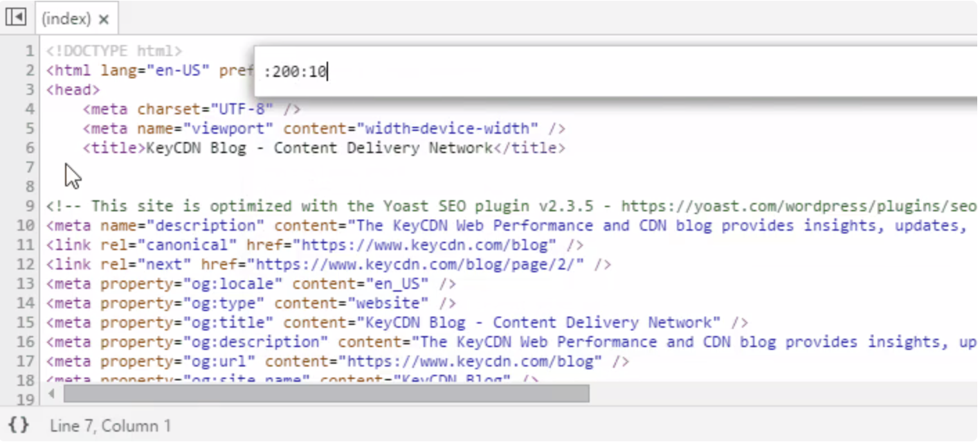Click the DOCTYPE declaration on line 1
This screenshot has height=442, width=980.
(114, 51)
